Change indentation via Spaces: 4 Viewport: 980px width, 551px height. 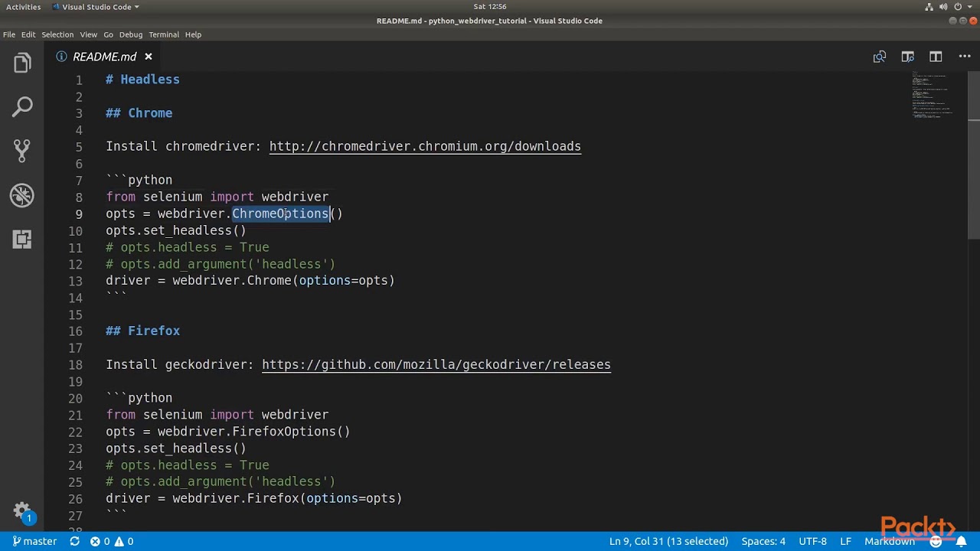point(763,541)
